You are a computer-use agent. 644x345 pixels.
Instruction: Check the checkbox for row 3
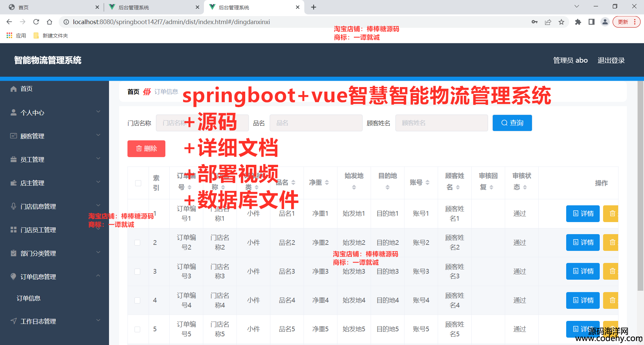pos(138,271)
